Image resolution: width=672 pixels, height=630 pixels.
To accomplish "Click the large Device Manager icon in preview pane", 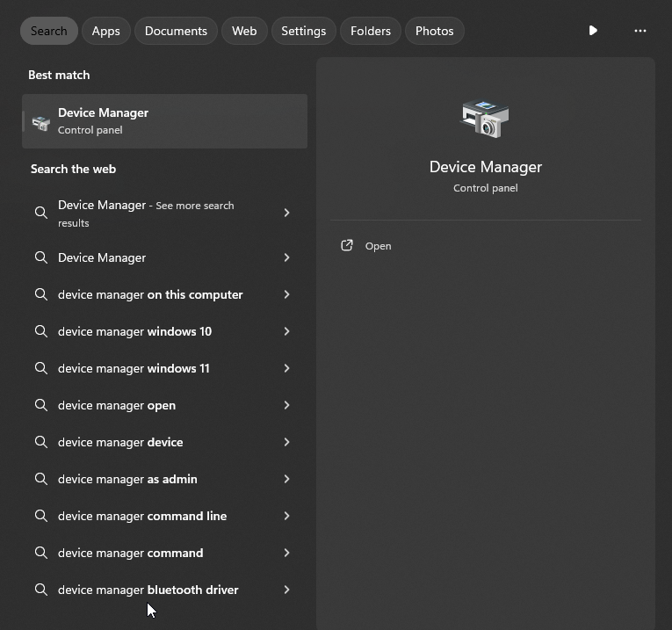I will [x=485, y=119].
